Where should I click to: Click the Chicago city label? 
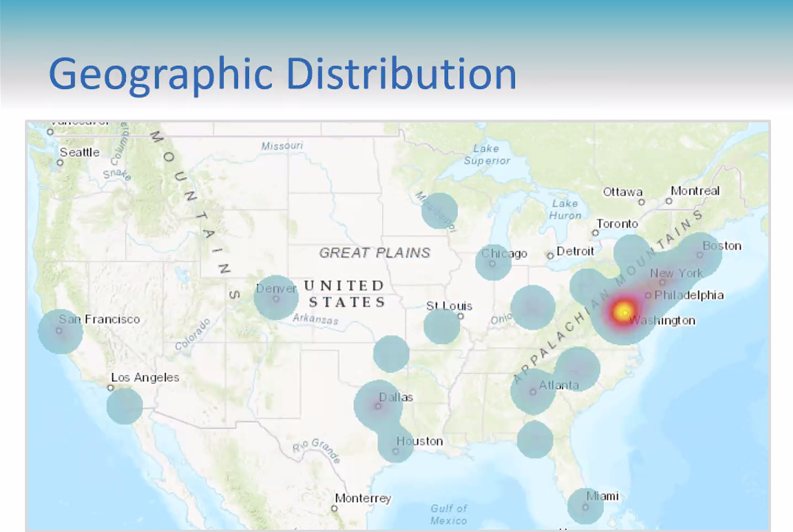pos(504,253)
